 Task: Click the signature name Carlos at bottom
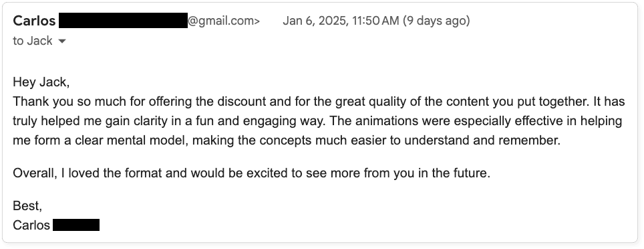[31, 225]
